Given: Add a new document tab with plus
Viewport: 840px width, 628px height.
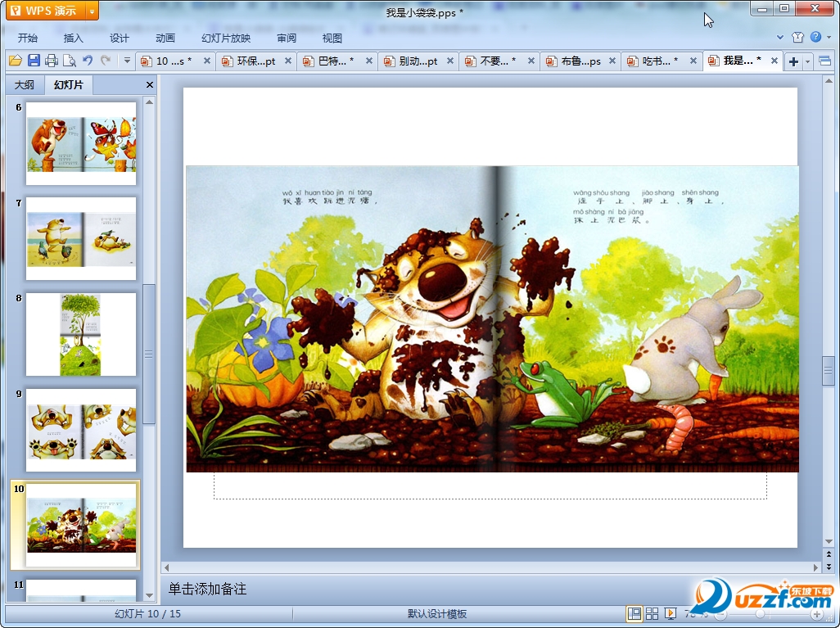Looking at the screenshot, I should point(793,61).
